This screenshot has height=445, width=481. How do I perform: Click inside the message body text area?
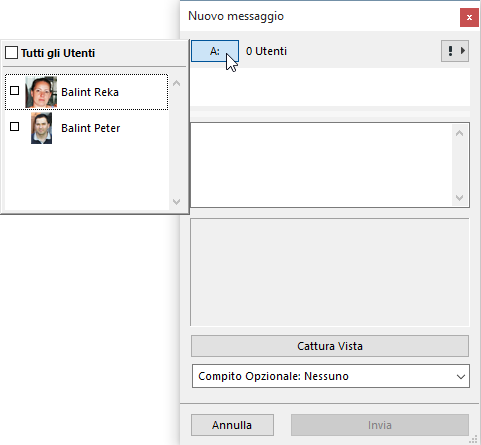(321, 165)
